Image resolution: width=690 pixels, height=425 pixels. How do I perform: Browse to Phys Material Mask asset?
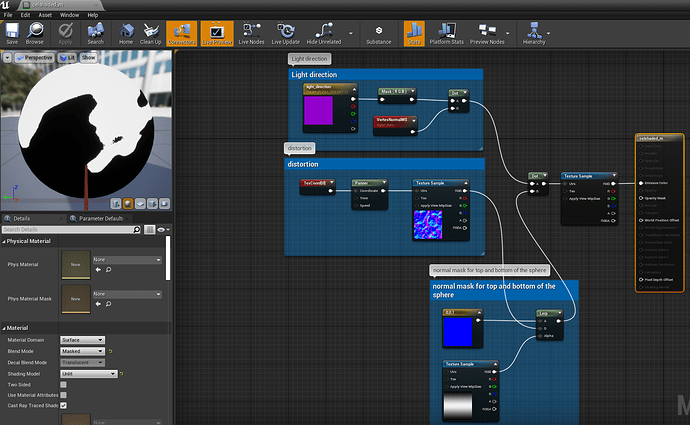point(108,304)
